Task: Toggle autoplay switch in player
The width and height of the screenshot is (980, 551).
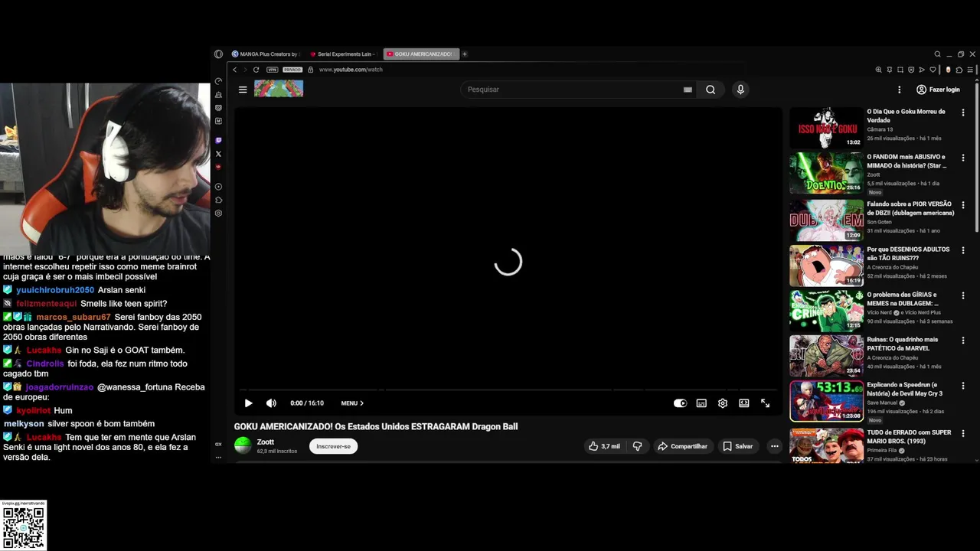Action: tap(680, 403)
